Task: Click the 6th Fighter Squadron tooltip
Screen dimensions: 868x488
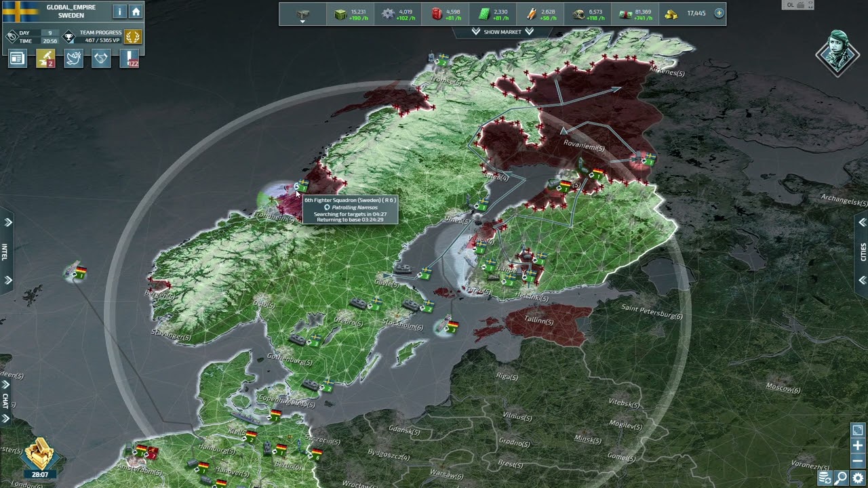Action: click(x=350, y=209)
